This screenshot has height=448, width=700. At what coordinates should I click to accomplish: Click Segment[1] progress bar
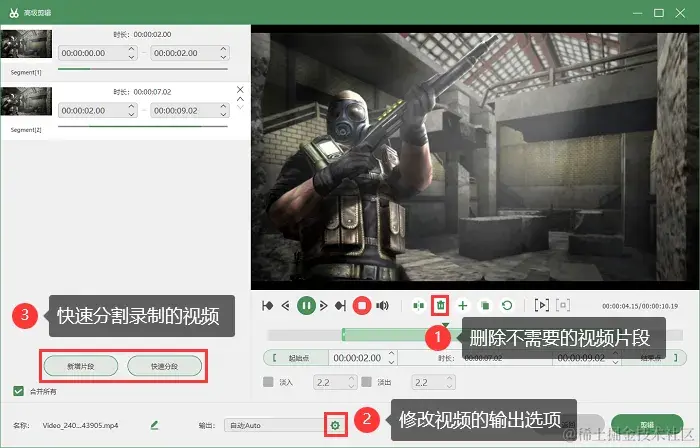coord(143,69)
